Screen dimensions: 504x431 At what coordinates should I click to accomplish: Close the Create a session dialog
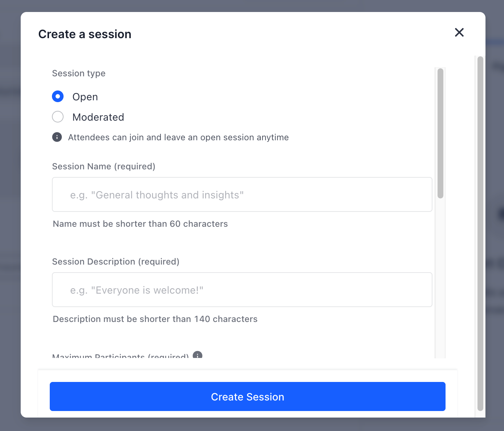(x=459, y=32)
